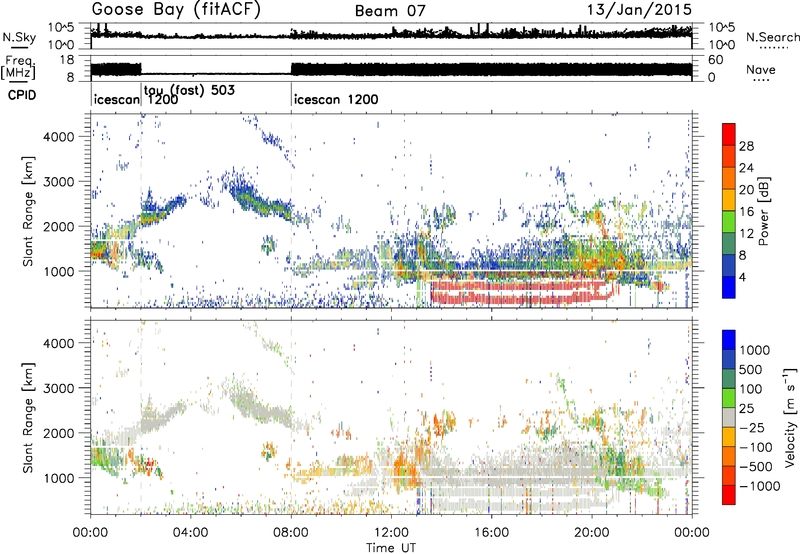
Task: Click 'Slant Range [km]' label of velocity panel
Action: pos(28,418)
